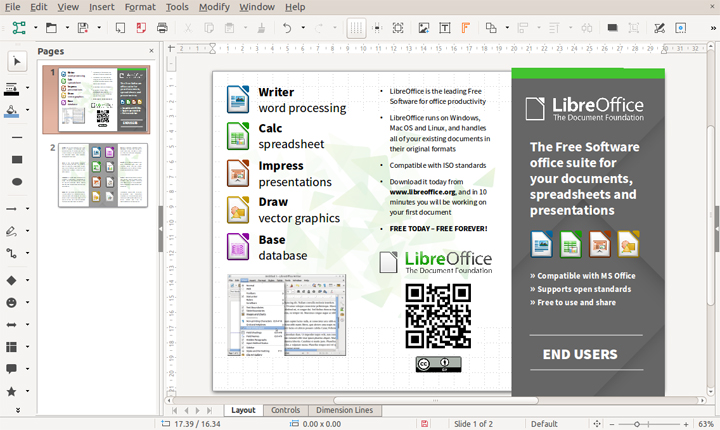The image size is (720, 430).
Task: Select the Line drawing tool
Action: (x=17, y=137)
